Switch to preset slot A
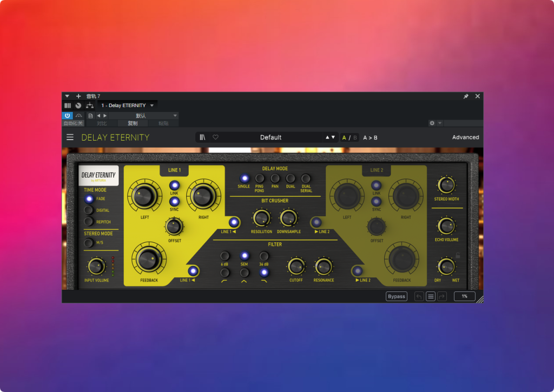The height and width of the screenshot is (392, 554). click(344, 138)
